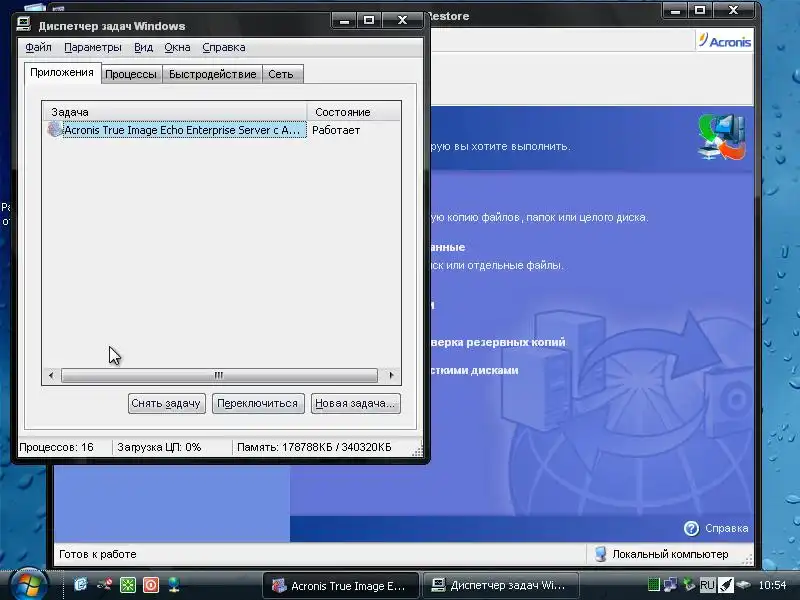
Task: Click the pen-shaped tray icon
Action: pyautogui.click(x=726, y=585)
